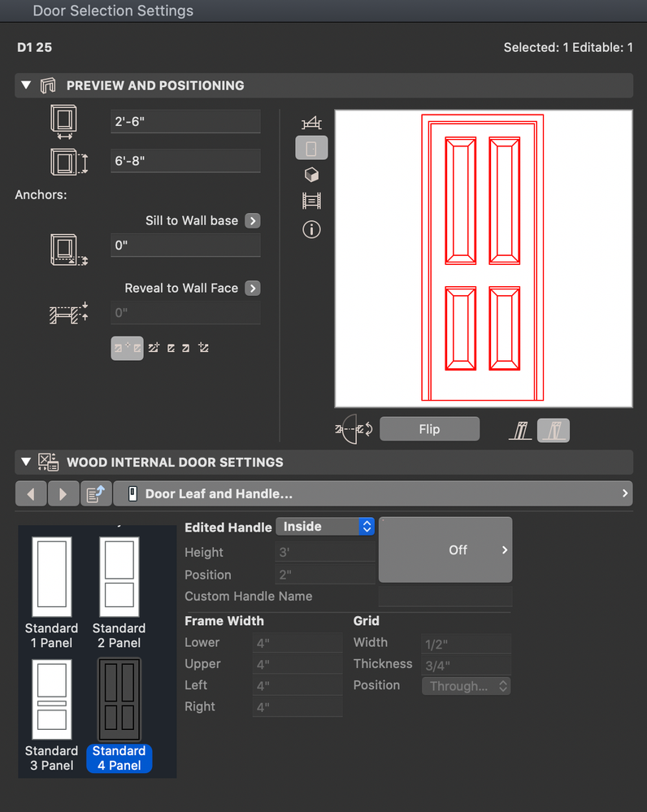647x812 pixels.
Task: Open Sill to Wall base anchor options
Action: [252, 220]
